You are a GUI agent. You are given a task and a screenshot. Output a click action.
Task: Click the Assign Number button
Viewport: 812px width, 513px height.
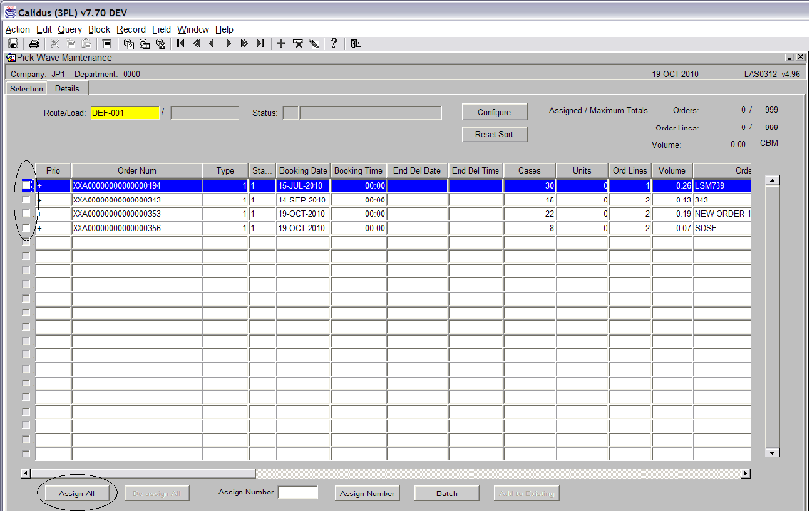click(367, 494)
